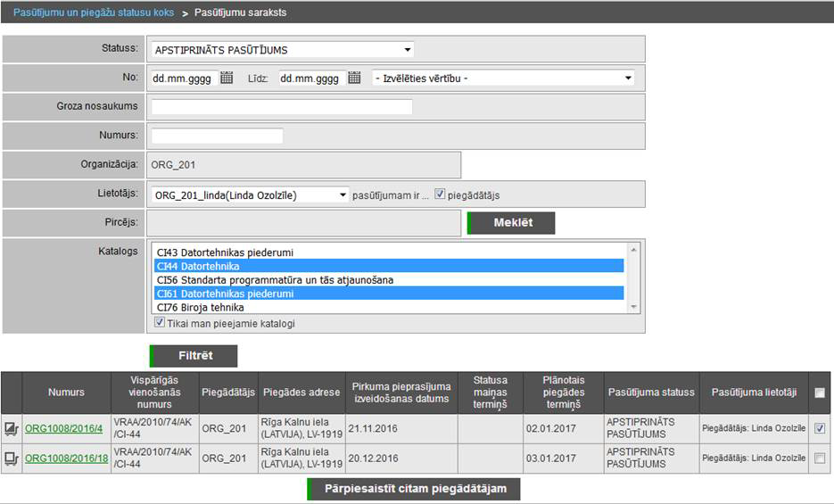
Task: Open the calendar picker for No date
Action: click(227, 78)
